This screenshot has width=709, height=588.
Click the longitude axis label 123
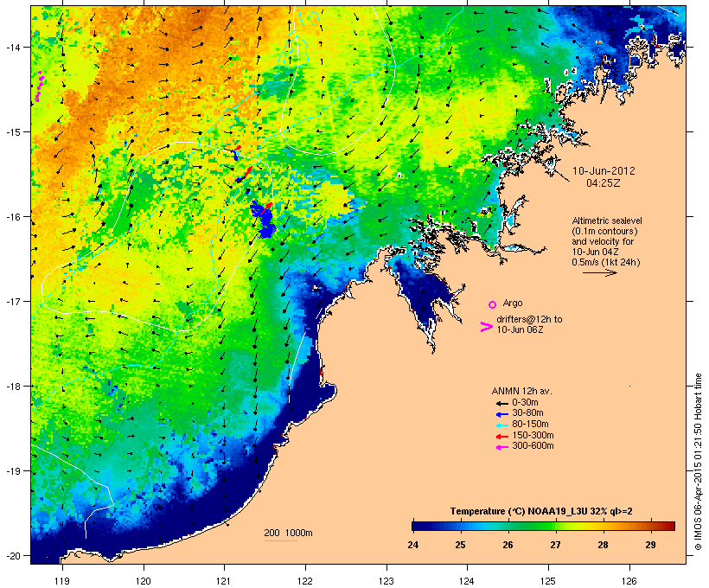[386, 581]
